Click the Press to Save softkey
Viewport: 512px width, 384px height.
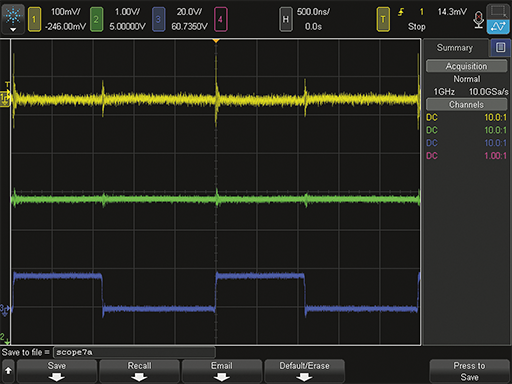[469, 371]
